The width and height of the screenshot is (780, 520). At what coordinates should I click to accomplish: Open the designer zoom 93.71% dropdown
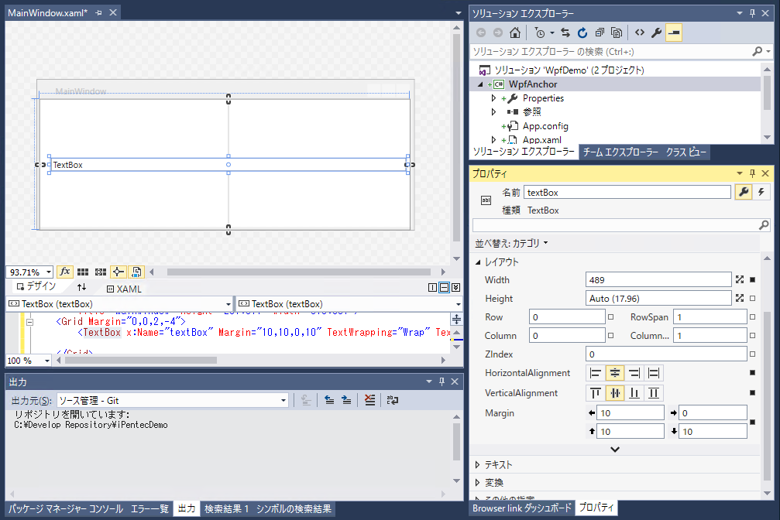click(x=47, y=272)
